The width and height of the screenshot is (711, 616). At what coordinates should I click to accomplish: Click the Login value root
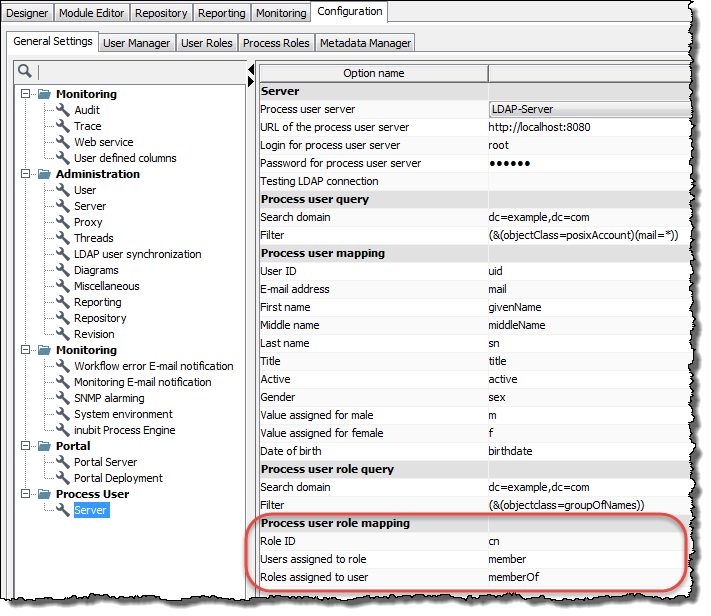498,145
